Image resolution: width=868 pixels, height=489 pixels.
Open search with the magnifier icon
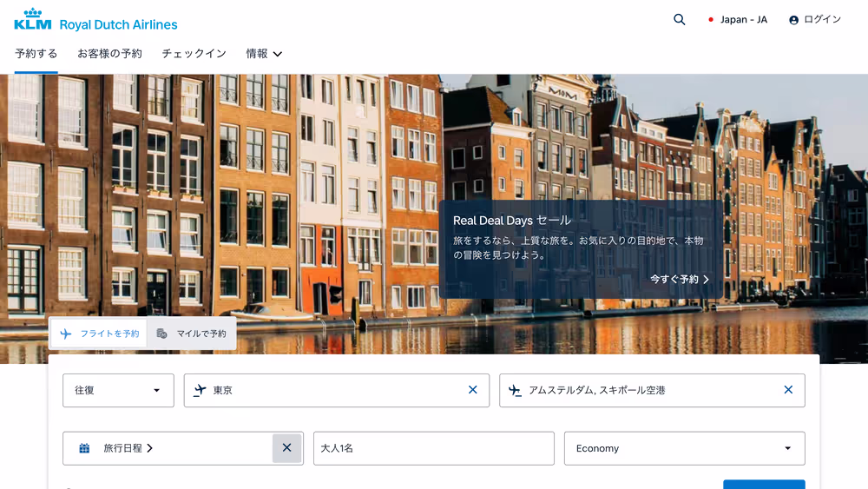(680, 20)
